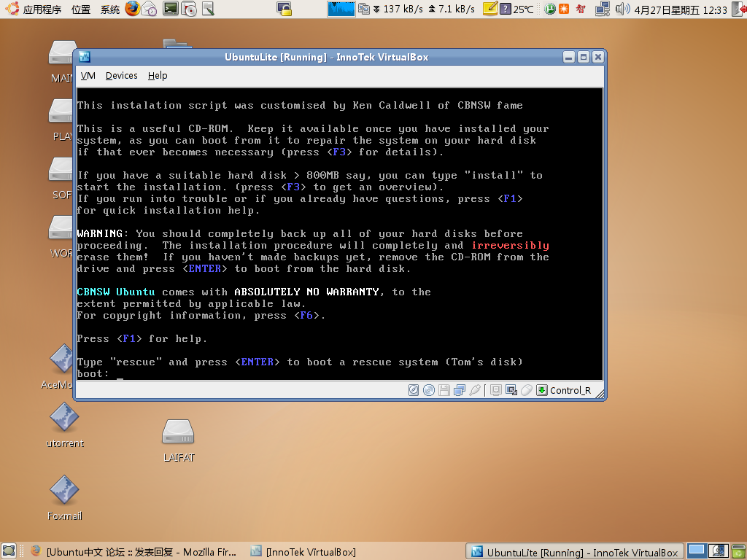Screen dimensions: 747x560
Task: Click the auto-resize guest display icon
Action: click(511, 391)
